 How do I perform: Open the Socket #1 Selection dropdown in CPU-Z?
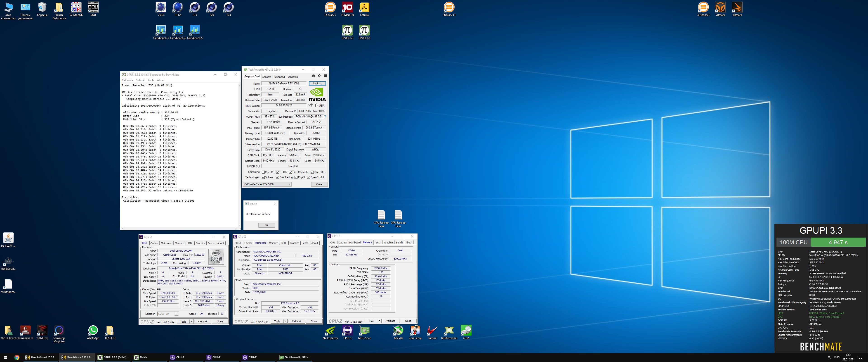(x=168, y=314)
